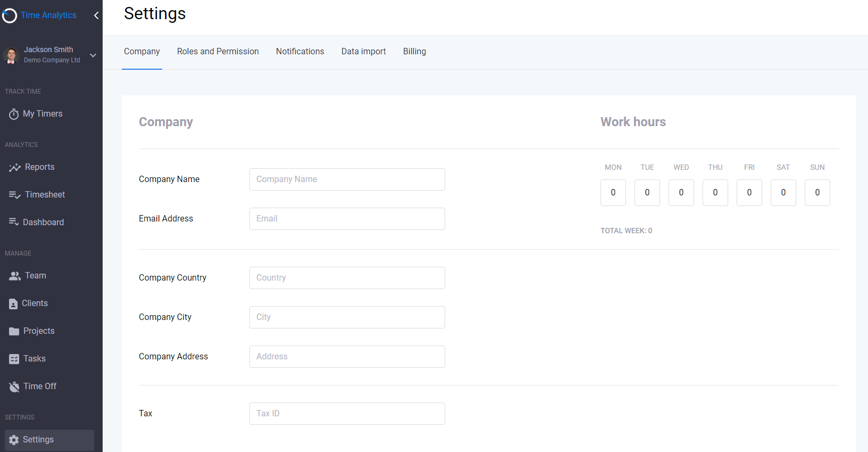Open the Clients section
The height and width of the screenshot is (452, 868).
click(x=35, y=303)
